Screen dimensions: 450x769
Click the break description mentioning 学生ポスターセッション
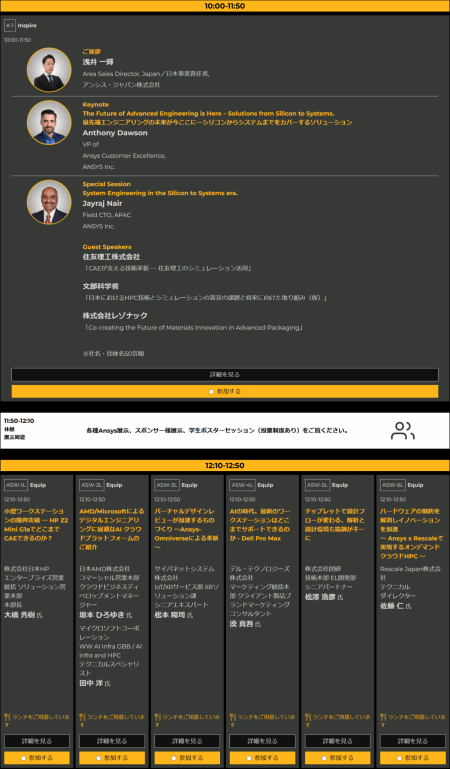tap(217, 431)
